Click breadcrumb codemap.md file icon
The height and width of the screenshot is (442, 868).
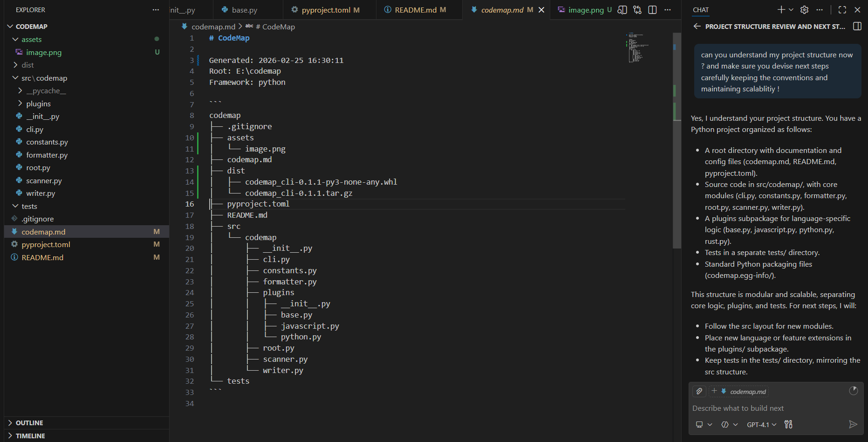coord(185,27)
